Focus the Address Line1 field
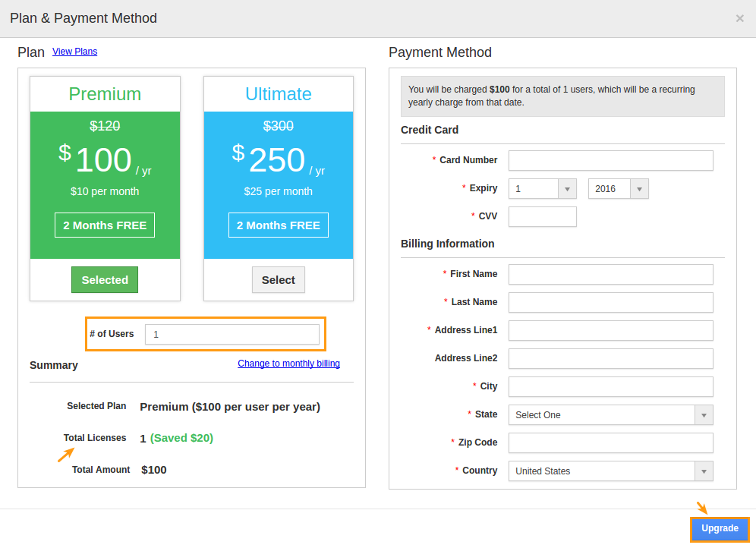The image size is (756, 548). coord(610,330)
